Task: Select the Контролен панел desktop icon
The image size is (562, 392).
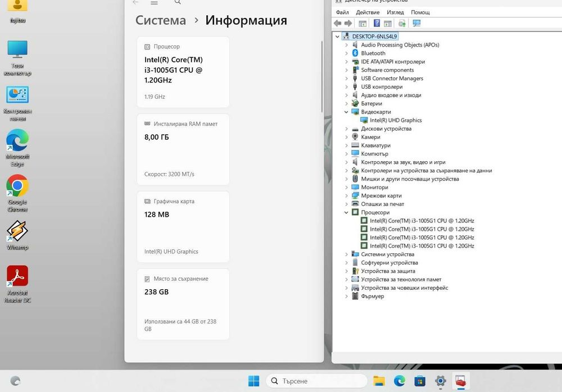Action: coord(17,103)
